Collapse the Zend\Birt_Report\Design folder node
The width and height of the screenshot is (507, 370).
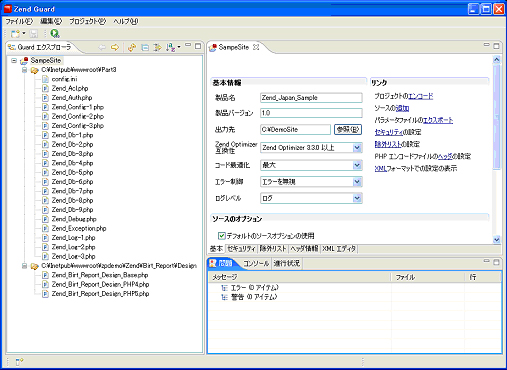[24, 266]
